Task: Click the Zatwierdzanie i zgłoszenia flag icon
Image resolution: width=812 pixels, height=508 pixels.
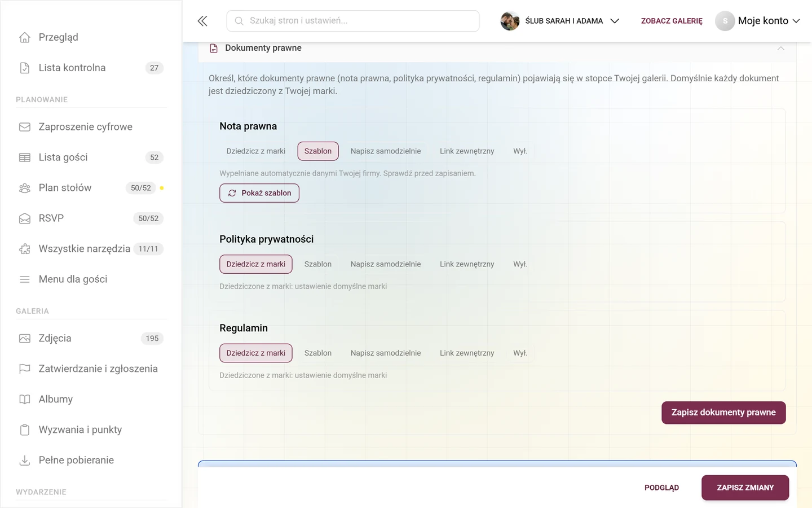Action: (25, 369)
